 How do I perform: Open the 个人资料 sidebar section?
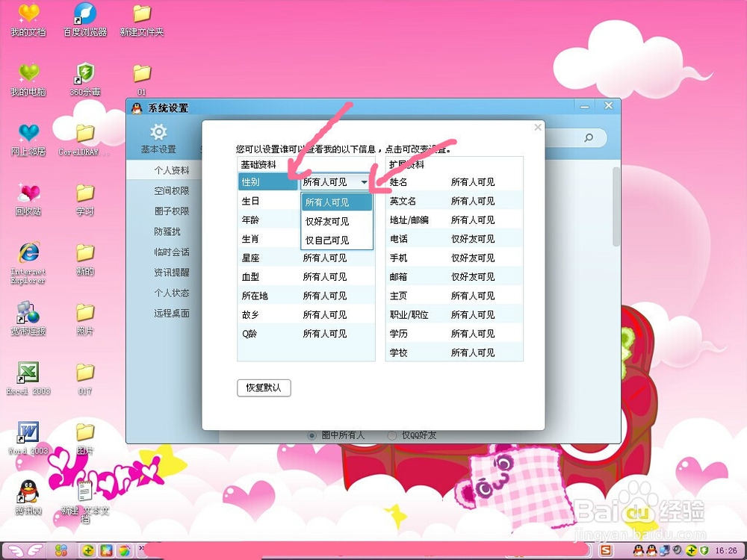[x=172, y=170]
